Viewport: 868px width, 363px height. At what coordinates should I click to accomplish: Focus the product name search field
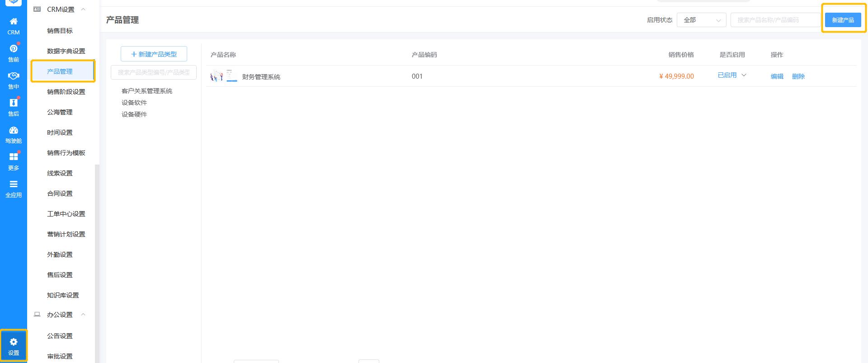coord(775,20)
